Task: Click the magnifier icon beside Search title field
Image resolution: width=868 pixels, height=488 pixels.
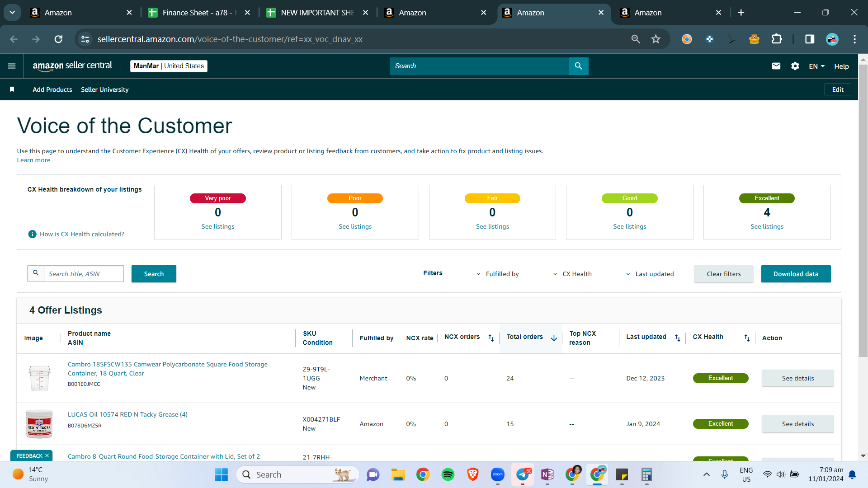Action: pos(36,273)
